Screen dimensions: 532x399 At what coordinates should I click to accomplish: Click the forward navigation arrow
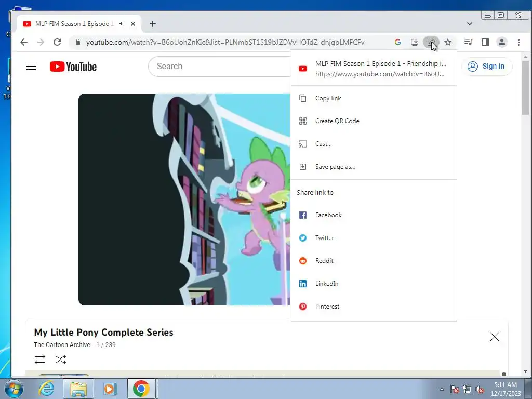click(x=41, y=42)
